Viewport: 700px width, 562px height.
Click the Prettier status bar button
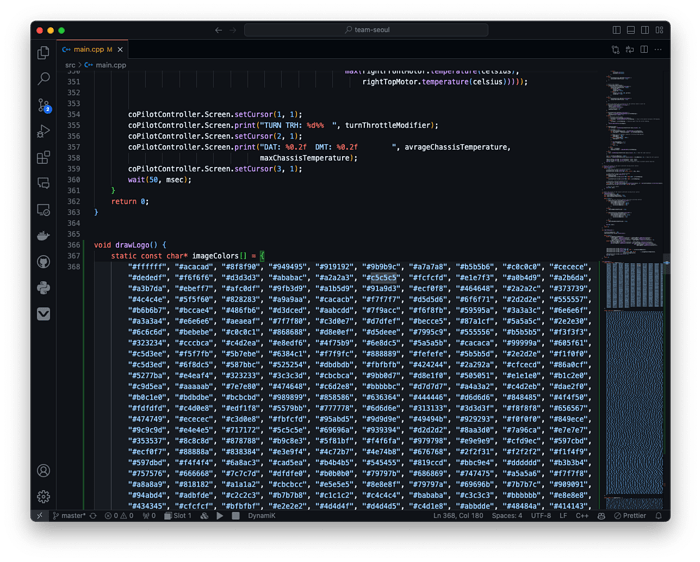(628, 516)
